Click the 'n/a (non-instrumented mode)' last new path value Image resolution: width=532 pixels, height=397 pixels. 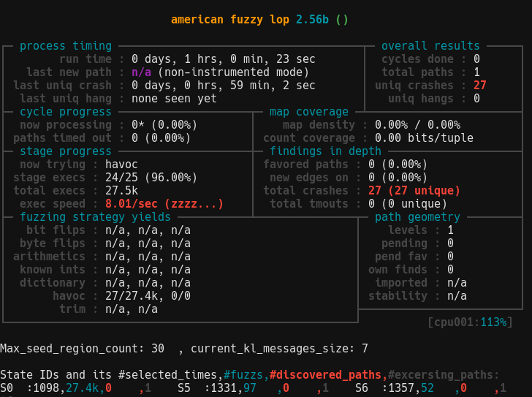(x=220, y=72)
